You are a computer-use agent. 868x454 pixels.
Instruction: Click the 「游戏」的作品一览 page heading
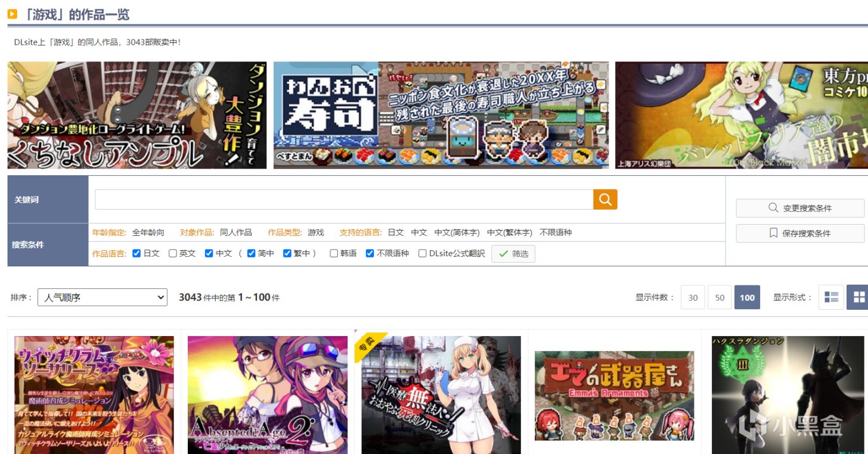click(75, 14)
